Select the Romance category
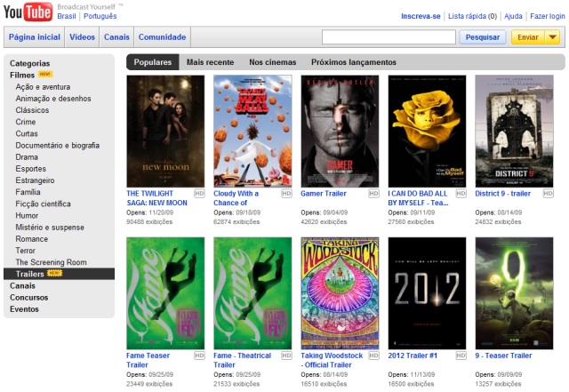The height and width of the screenshot is (392, 569). tap(32, 239)
